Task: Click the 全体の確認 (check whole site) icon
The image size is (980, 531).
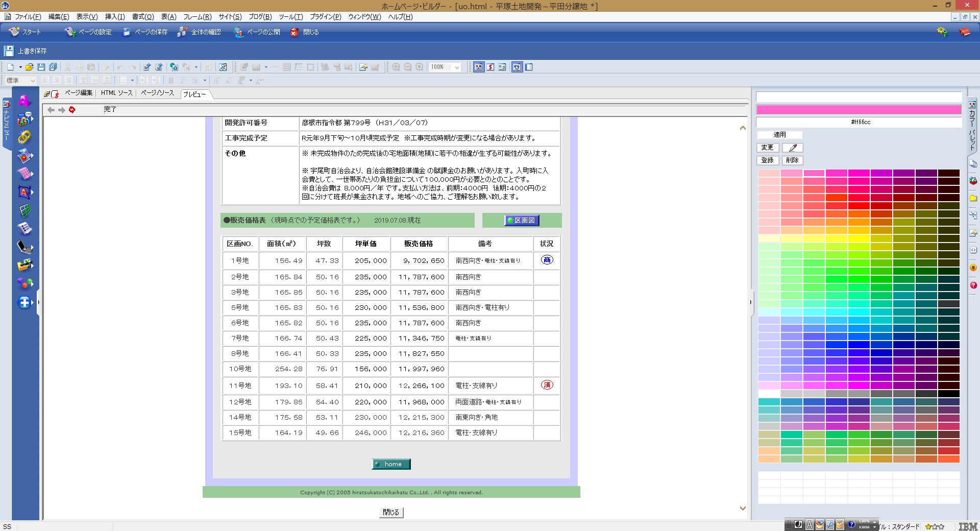Action: coord(182,32)
